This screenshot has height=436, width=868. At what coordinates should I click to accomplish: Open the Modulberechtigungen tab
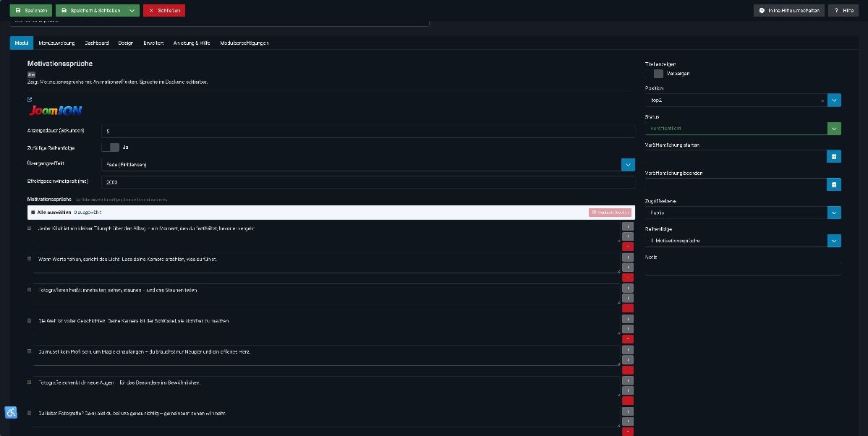point(244,43)
